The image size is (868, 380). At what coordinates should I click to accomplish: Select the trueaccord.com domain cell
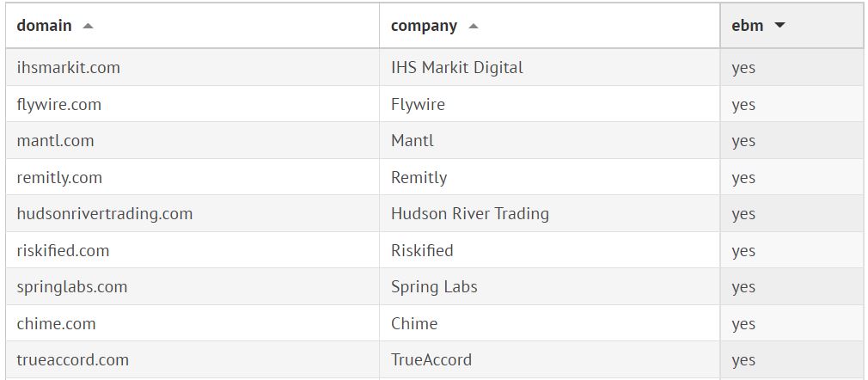coord(73,360)
